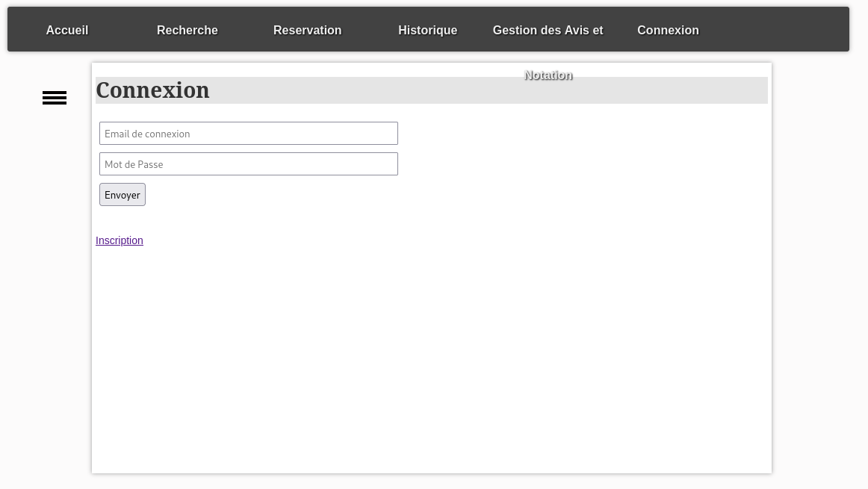Open the Recherche menu item

(x=187, y=30)
